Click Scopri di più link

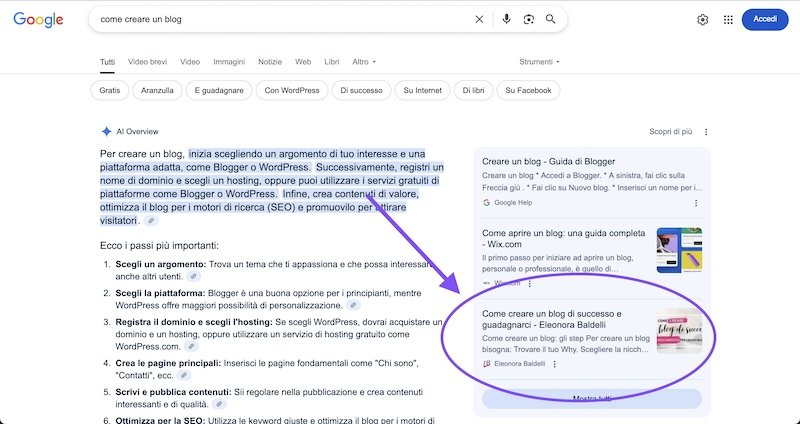click(670, 132)
